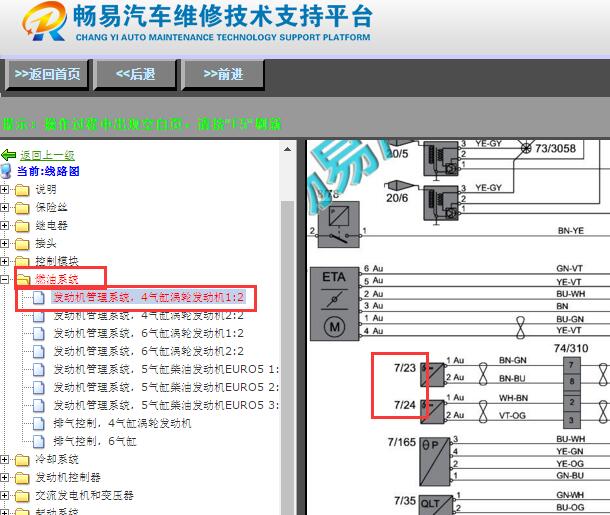Click the >>前进 forward button

pyautogui.click(x=223, y=74)
